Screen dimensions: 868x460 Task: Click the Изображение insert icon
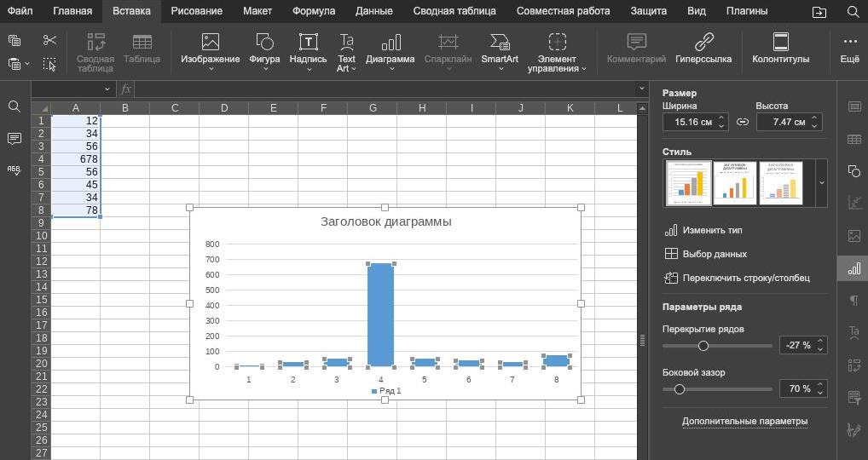point(210,43)
